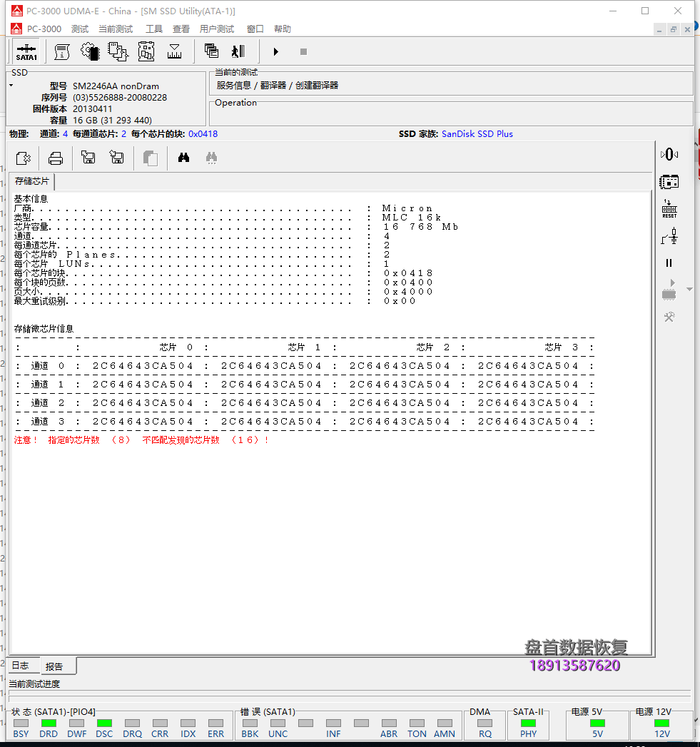
Task: Click the 5V power indicator
Action: coord(597,723)
